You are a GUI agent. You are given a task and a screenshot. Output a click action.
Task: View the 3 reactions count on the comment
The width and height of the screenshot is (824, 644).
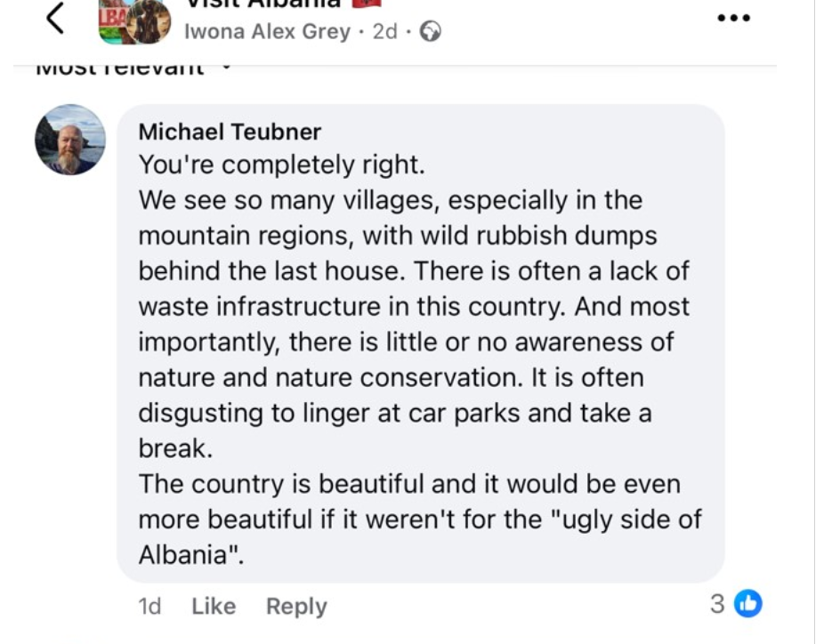717,604
